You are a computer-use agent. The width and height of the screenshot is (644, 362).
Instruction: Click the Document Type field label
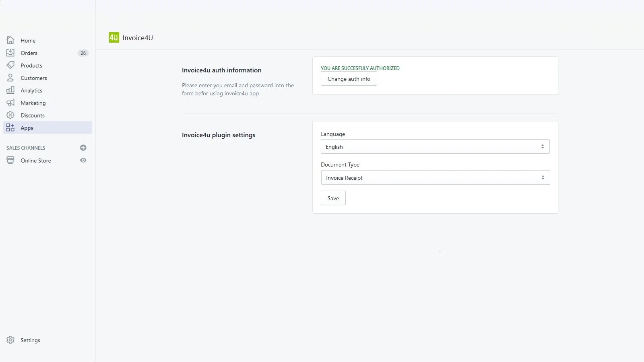pyautogui.click(x=340, y=165)
